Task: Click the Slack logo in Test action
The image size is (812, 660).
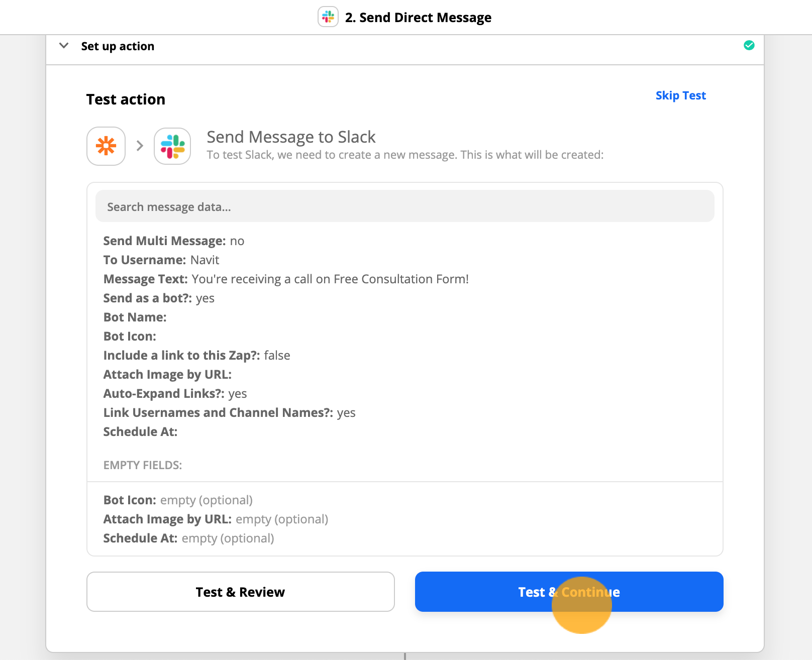Action: 172,146
